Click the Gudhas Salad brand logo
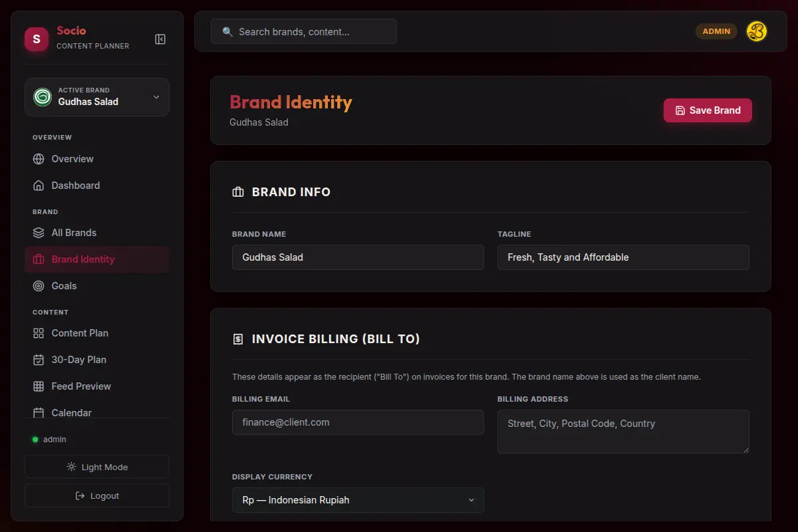 pos(43,97)
